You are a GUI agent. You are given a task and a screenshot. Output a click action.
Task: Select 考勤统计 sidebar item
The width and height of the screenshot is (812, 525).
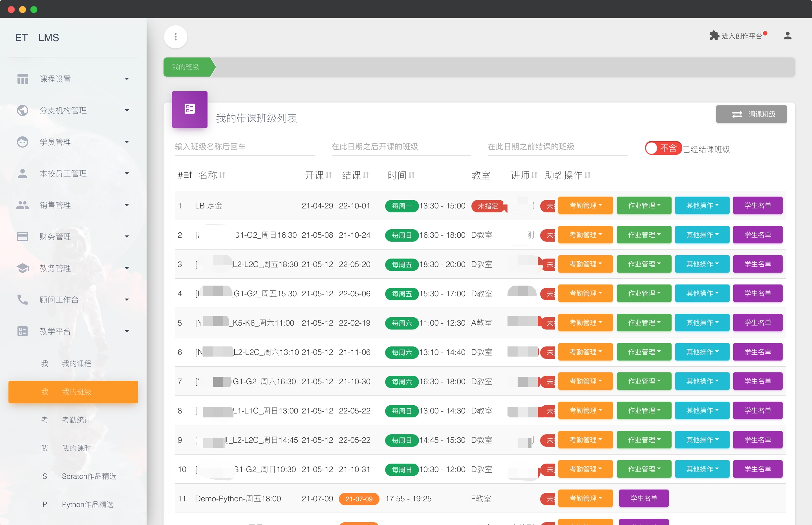[x=76, y=420]
